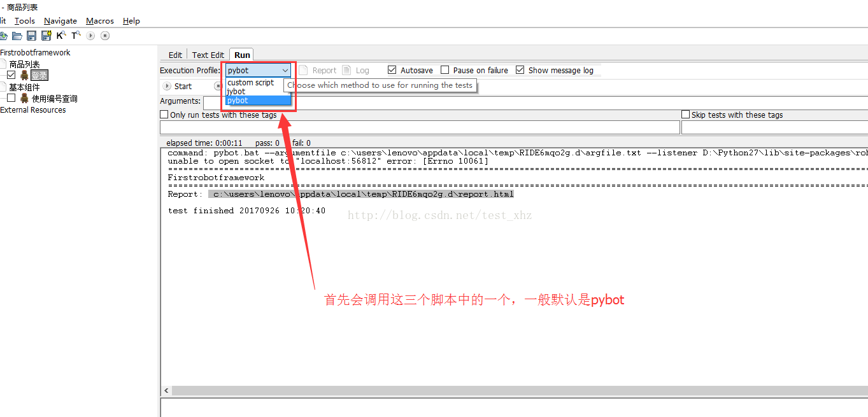Switch to the Edit tab
This screenshot has width=868, height=417.
point(175,55)
